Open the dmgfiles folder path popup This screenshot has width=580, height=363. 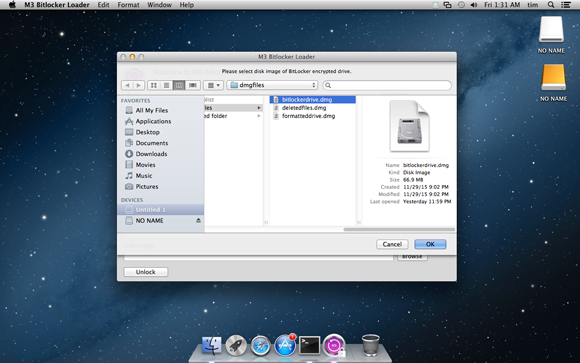click(272, 85)
